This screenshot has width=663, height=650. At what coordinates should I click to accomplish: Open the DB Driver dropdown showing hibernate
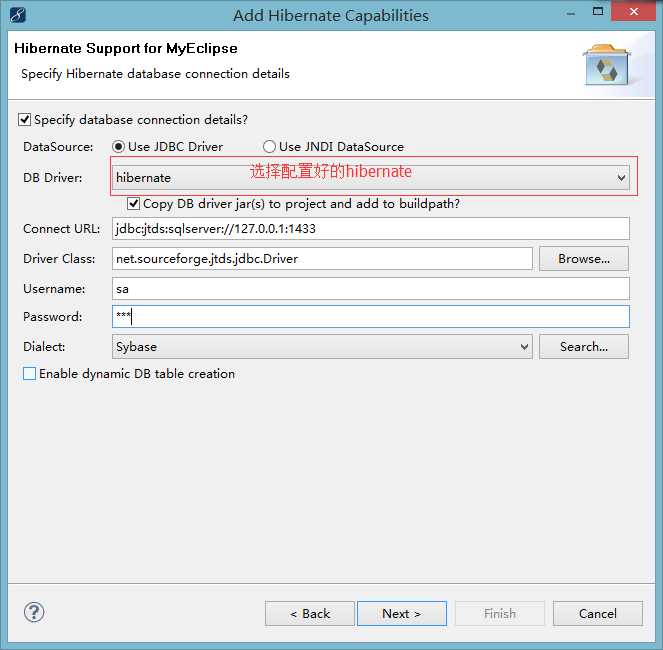tap(370, 178)
